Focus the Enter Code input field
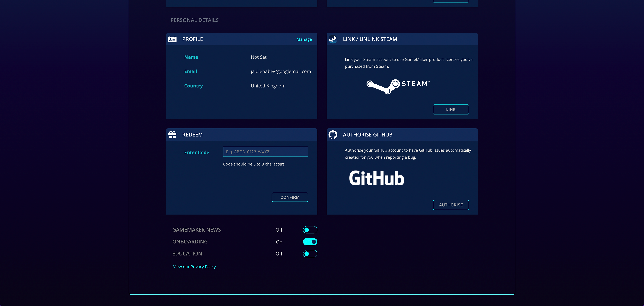 (265, 152)
